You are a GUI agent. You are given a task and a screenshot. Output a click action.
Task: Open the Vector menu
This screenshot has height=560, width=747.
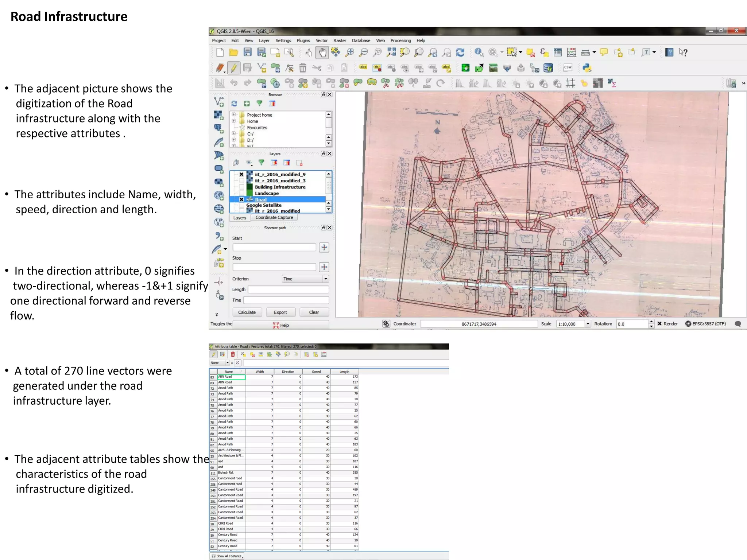pos(322,40)
